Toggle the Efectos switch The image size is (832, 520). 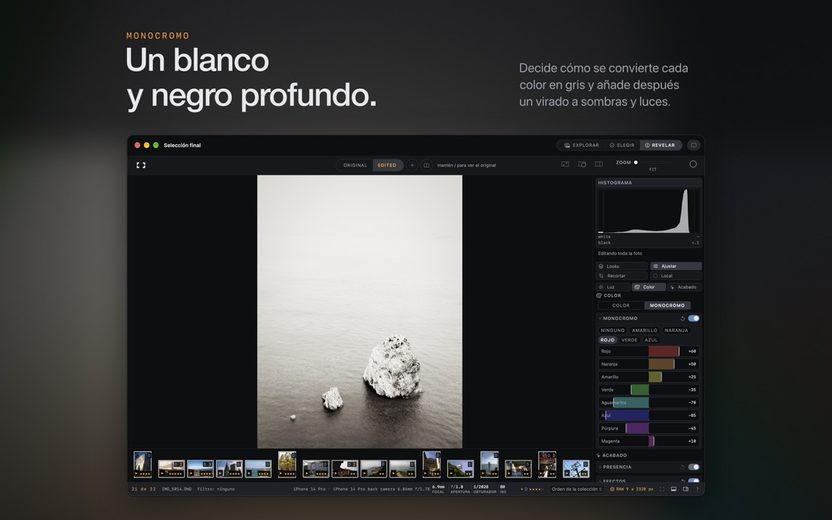(694, 481)
